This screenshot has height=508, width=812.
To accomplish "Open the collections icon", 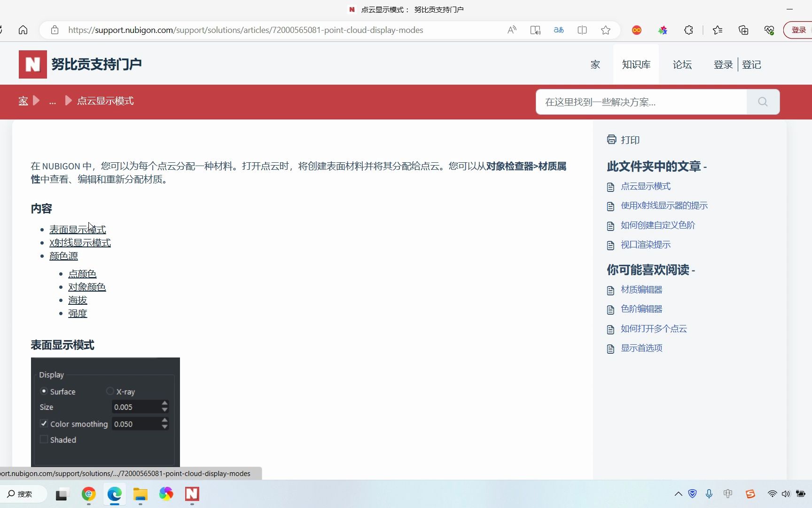I will pyautogui.click(x=743, y=30).
